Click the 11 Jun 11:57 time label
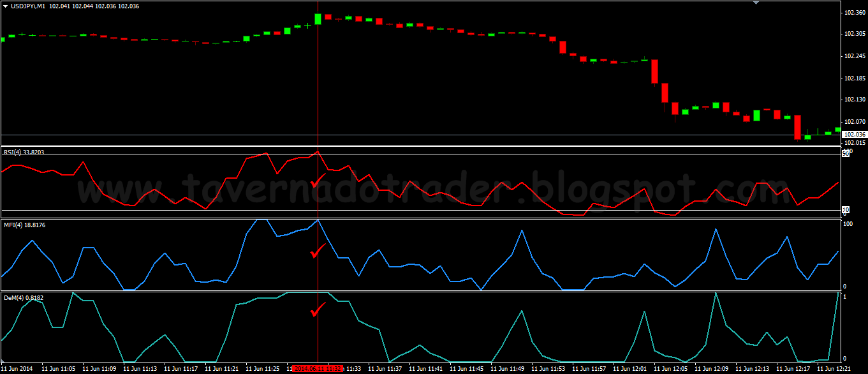This screenshot has height=374, width=868. [589, 369]
